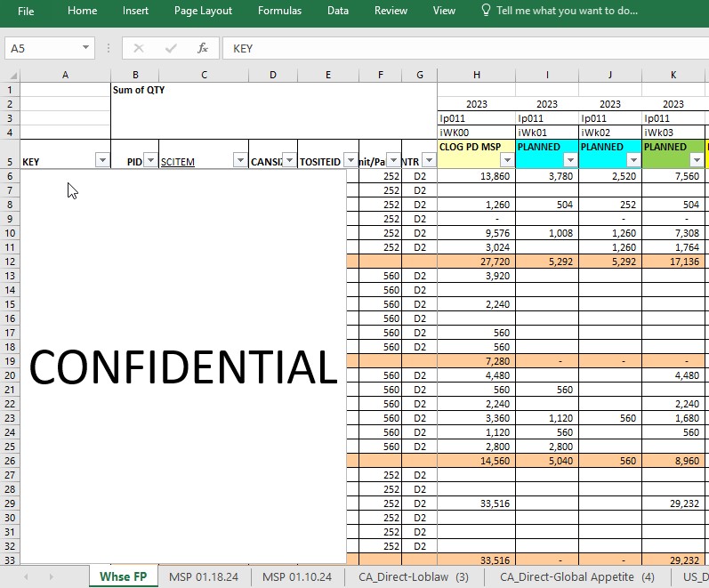
Task: Select the row 12 header
Action: [x=10, y=262]
